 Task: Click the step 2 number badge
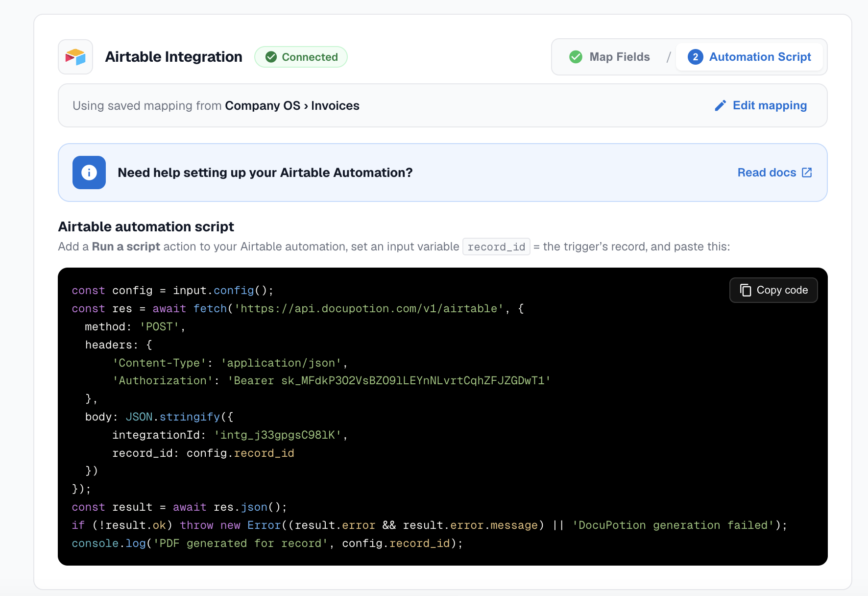pyautogui.click(x=695, y=57)
